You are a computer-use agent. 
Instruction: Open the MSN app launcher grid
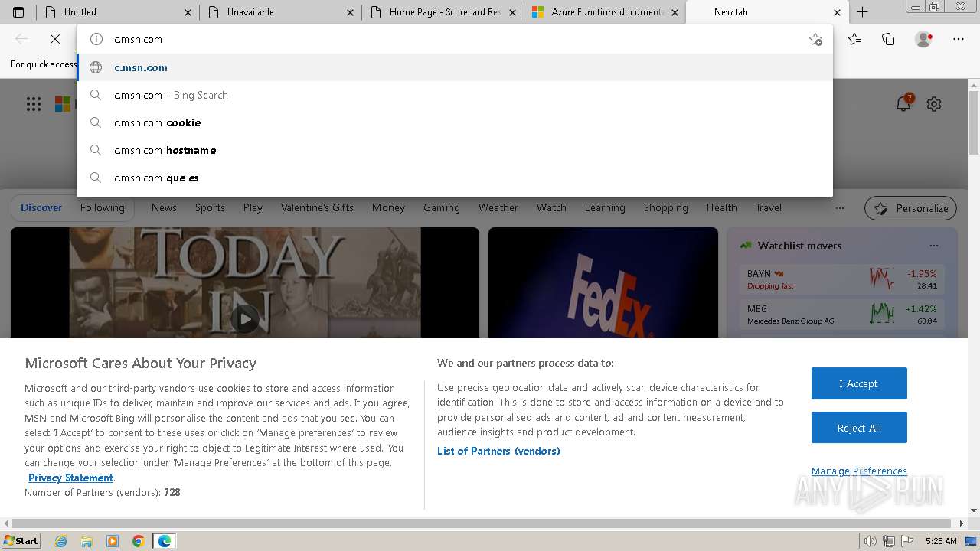tap(34, 104)
